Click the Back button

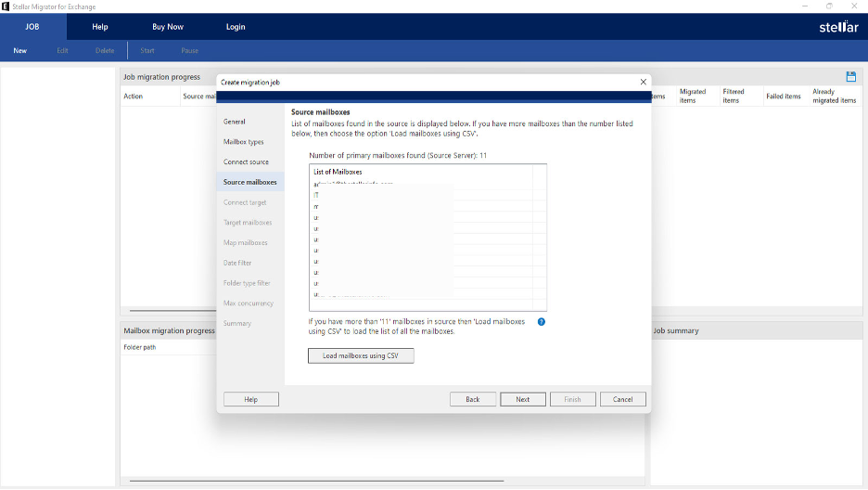coord(473,399)
